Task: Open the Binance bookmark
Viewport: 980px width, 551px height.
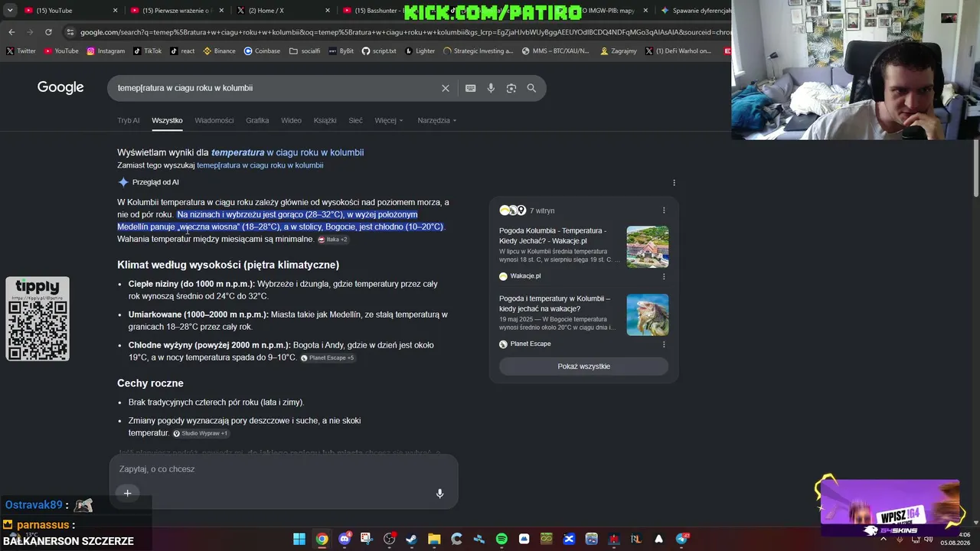Action: point(219,51)
